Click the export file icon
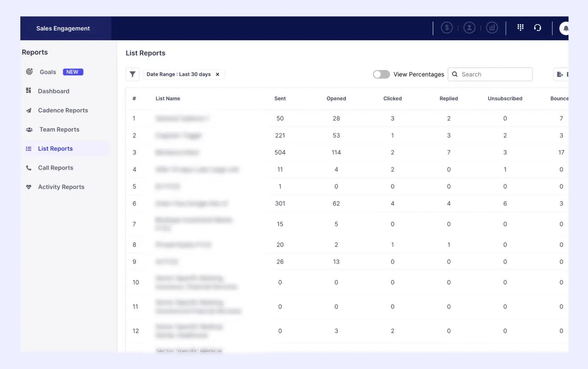 pos(560,74)
